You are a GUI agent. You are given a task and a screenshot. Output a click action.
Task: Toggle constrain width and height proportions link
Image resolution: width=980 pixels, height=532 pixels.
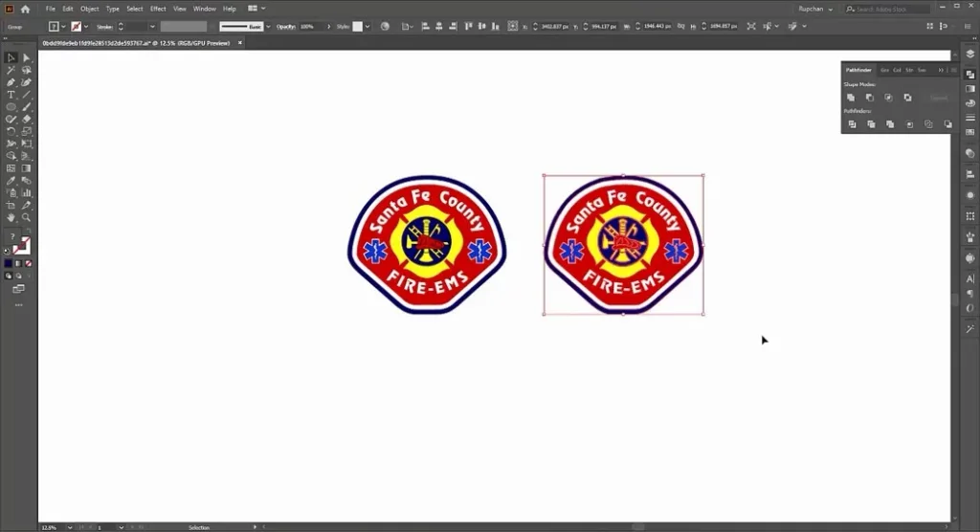tap(680, 26)
